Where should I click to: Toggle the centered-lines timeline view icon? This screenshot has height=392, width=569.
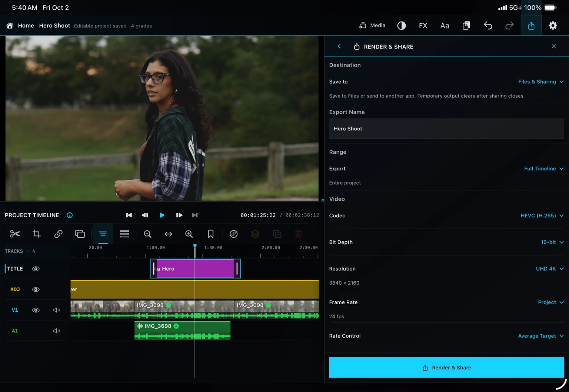click(103, 234)
